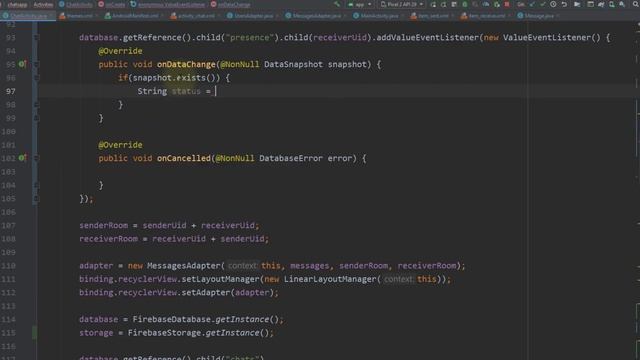Click 'snapshot.exists()' in the if statement
Image resolution: width=640 pixels, height=360 pixels.
click(x=176, y=78)
